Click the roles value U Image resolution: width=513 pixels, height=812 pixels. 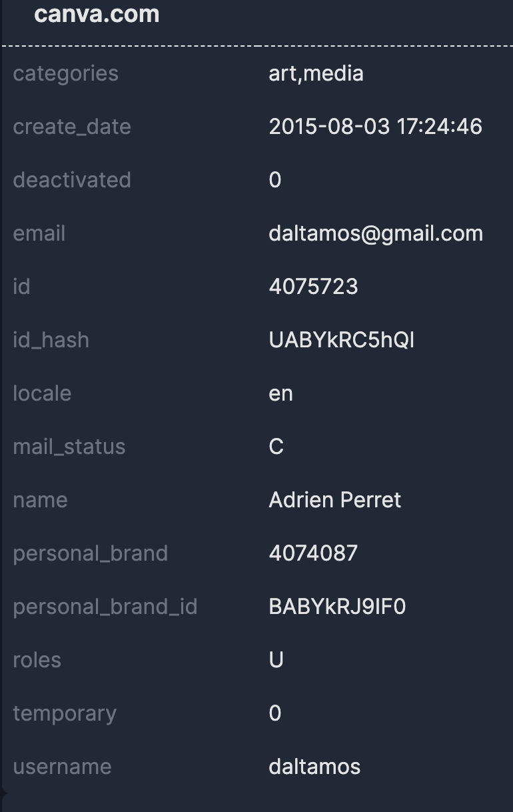click(x=276, y=660)
